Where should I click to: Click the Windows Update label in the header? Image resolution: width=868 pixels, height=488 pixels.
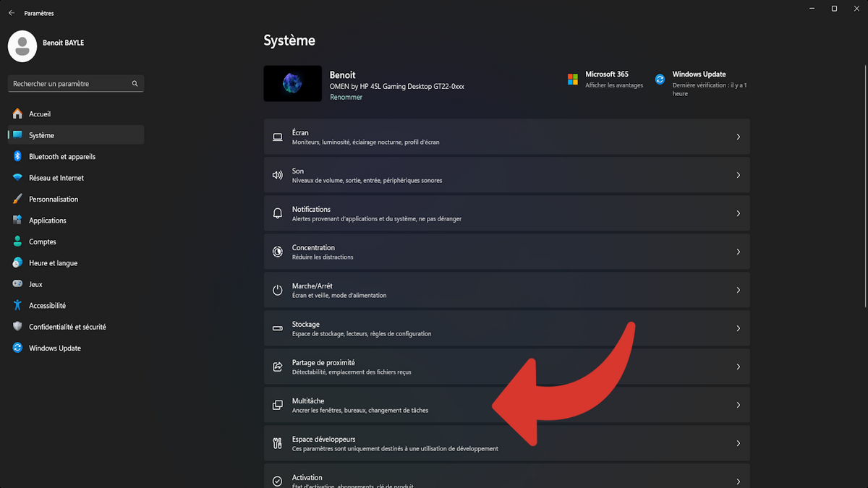click(x=699, y=74)
